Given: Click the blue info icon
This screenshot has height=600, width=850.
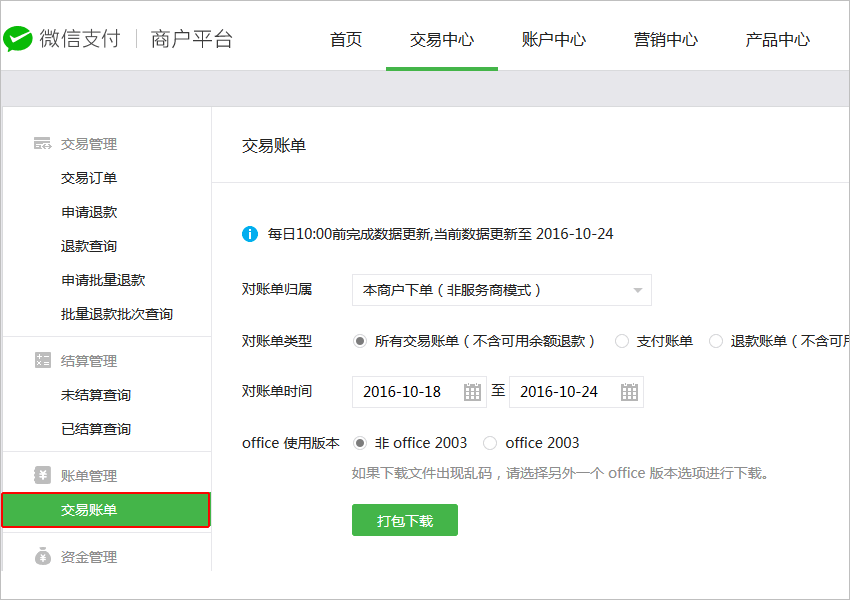Looking at the screenshot, I should tap(250, 234).
